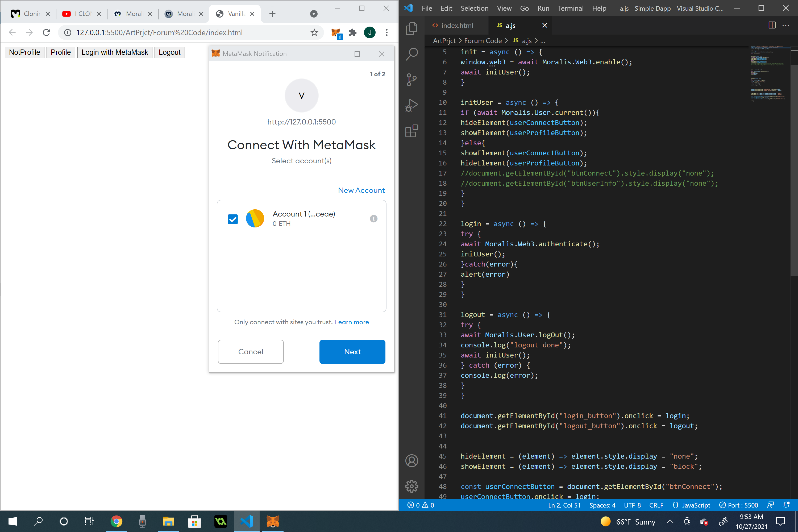Open the File menu in VS Code
The height and width of the screenshot is (532, 798).
click(427, 8)
